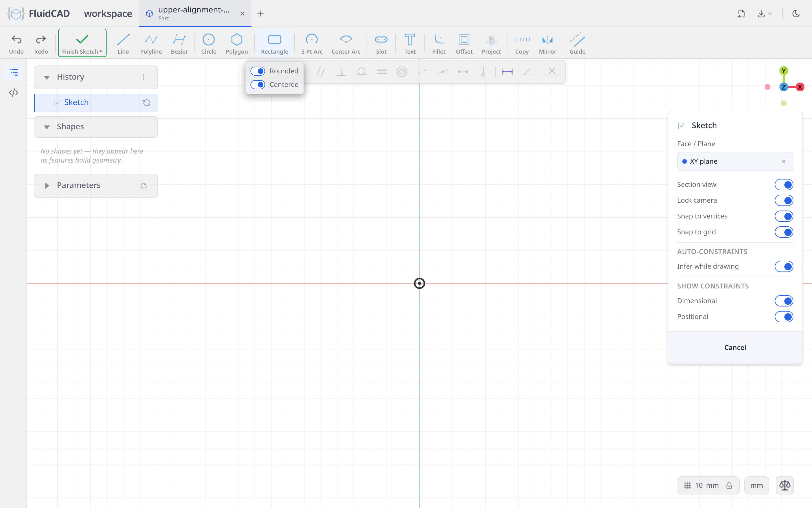Select the Guide line tool
This screenshot has height=508, width=812.
point(577,44)
